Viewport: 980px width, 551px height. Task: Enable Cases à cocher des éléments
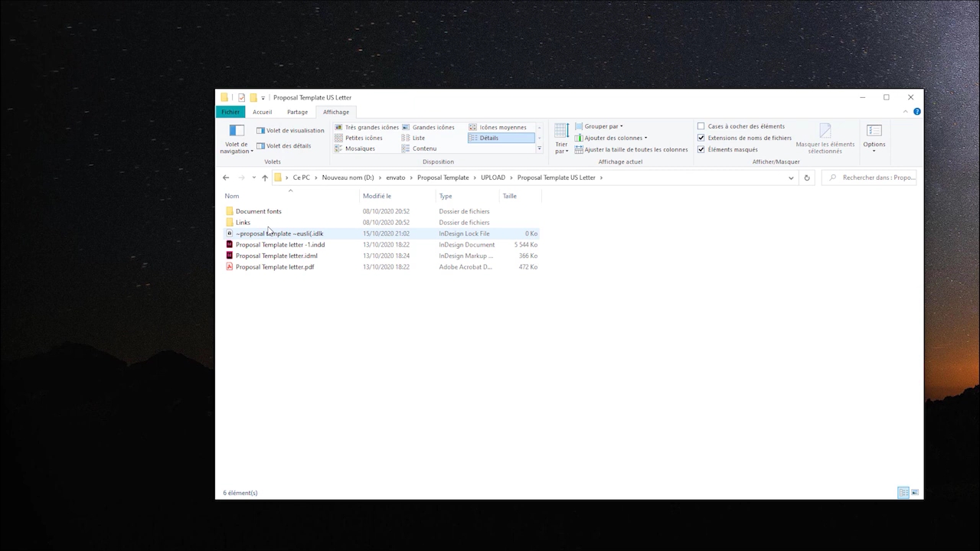click(x=701, y=126)
